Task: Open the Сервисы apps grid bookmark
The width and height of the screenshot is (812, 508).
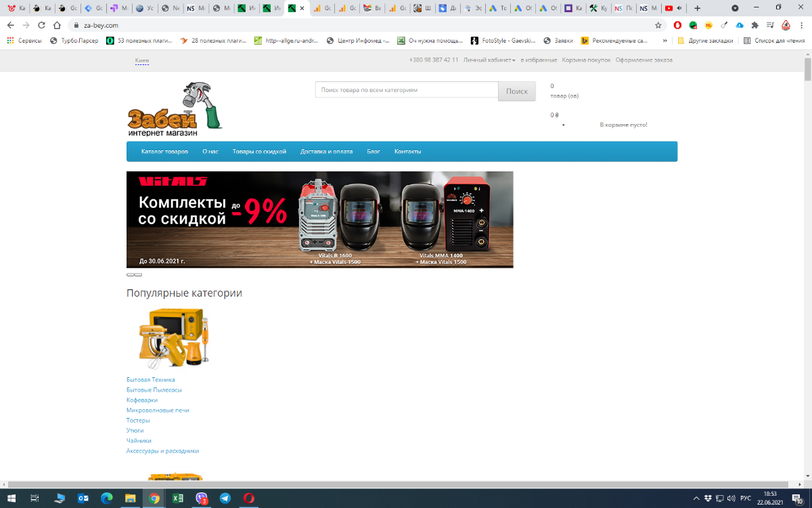Action: 24,41
